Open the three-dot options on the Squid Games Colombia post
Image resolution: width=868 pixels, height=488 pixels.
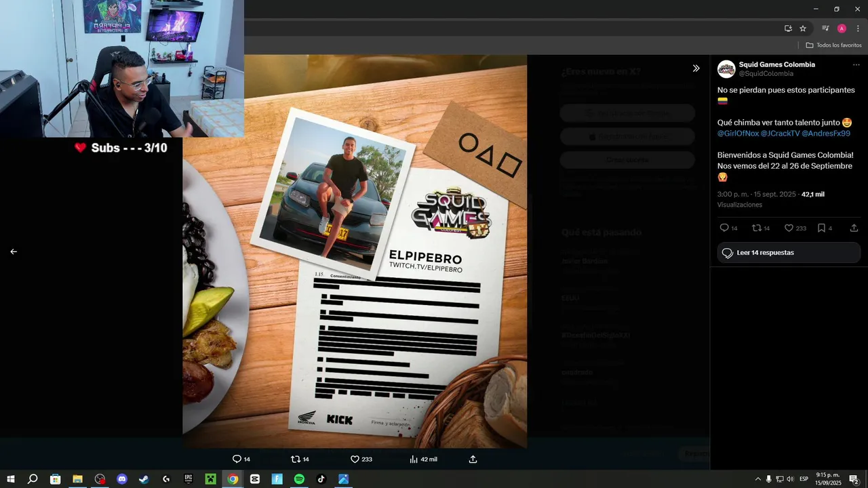856,65
